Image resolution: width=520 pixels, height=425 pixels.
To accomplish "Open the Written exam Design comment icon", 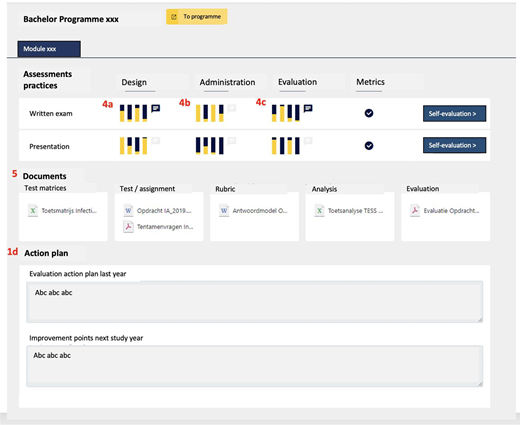I will pyautogui.click(x=156, y=108).
